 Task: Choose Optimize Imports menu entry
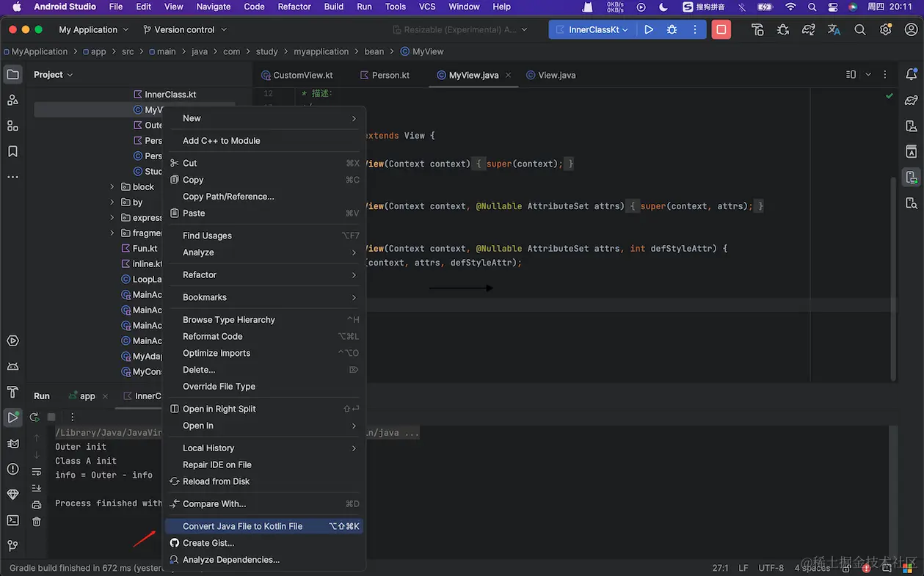pos(264,353)
